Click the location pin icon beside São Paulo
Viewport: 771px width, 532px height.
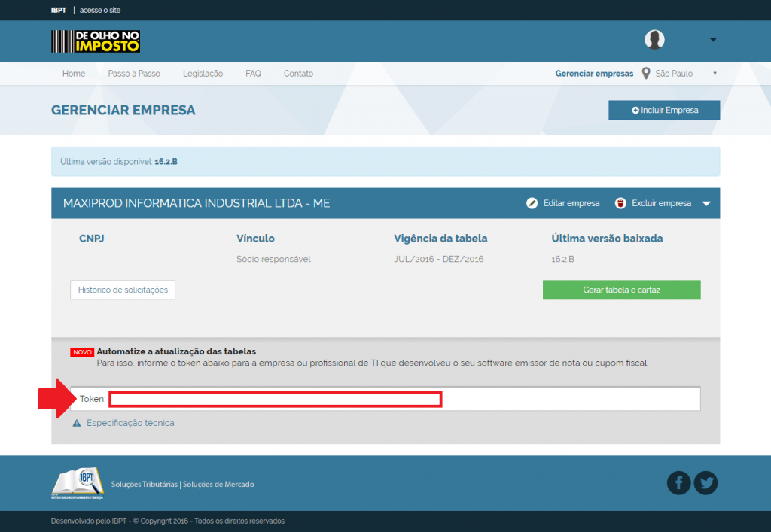646,74
